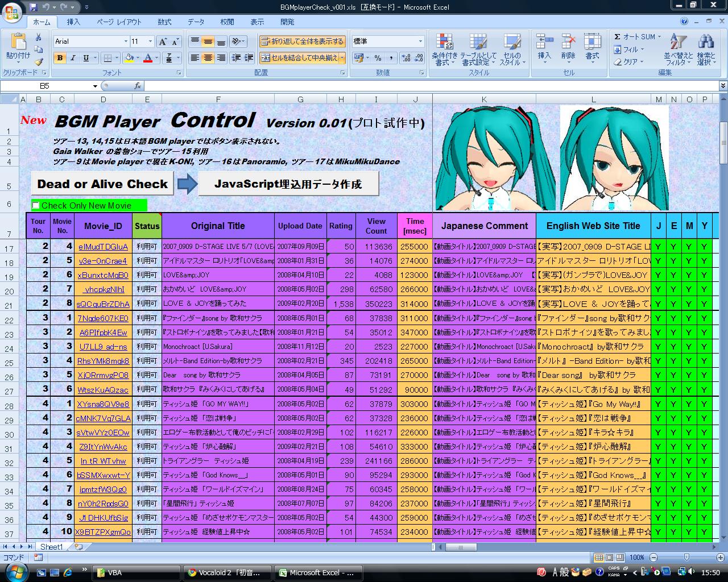The height and width of the screenshot is (582, 728).
Task: Open the 校閲 (Review) tab
Action: click(x=227, y=22)
